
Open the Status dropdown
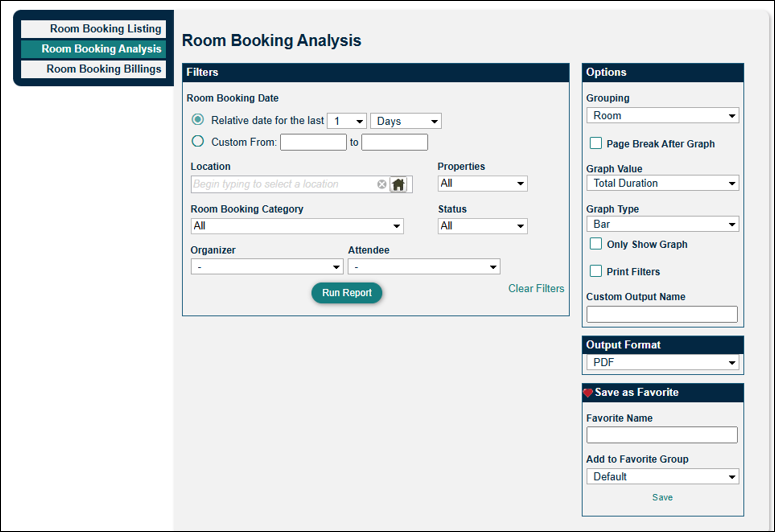tap(482, 226)
